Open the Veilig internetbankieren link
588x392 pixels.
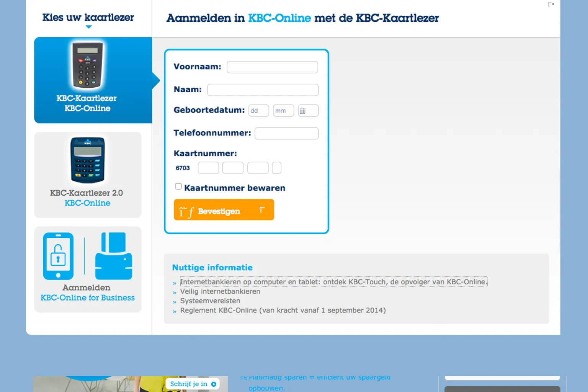(x=220, y=291)
